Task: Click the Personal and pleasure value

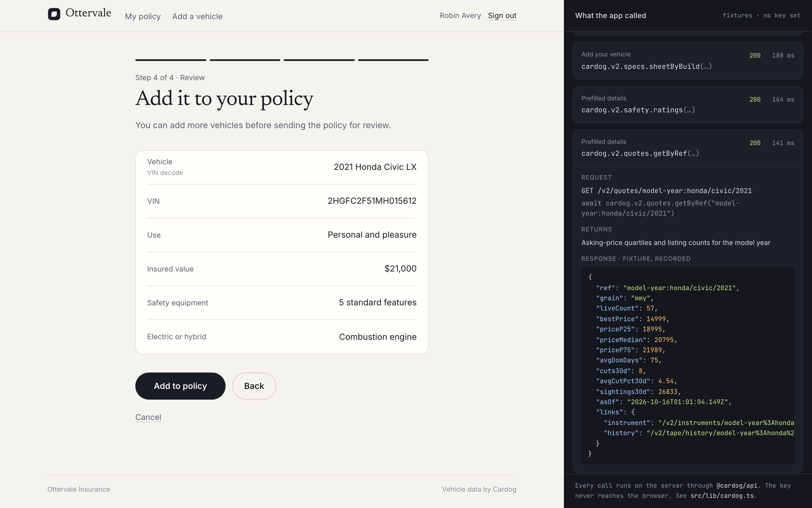Action: point(372,235)
